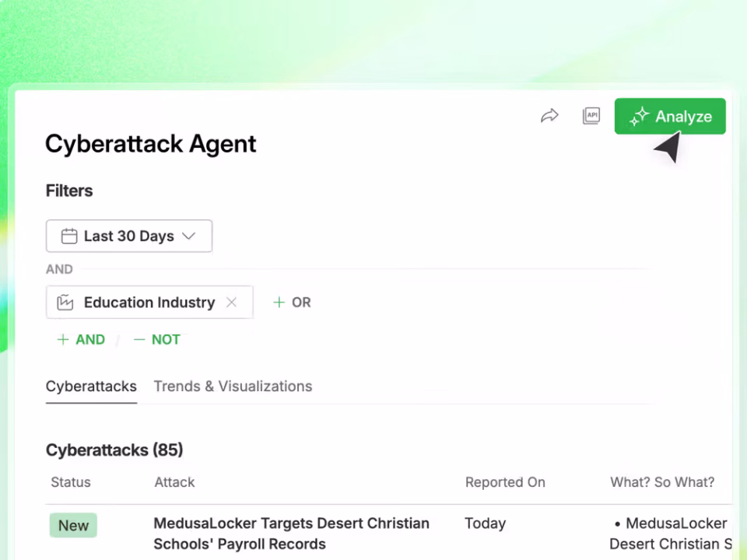Click the green Analyze button
747x560 pixels.
tap(670, 116)
